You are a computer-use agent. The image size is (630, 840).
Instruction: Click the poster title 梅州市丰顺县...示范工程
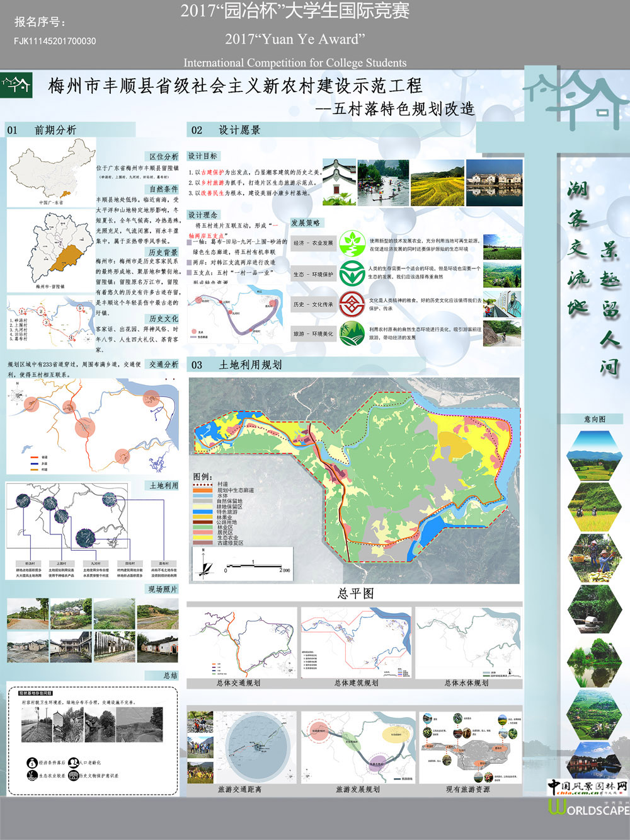coord(235,86)
